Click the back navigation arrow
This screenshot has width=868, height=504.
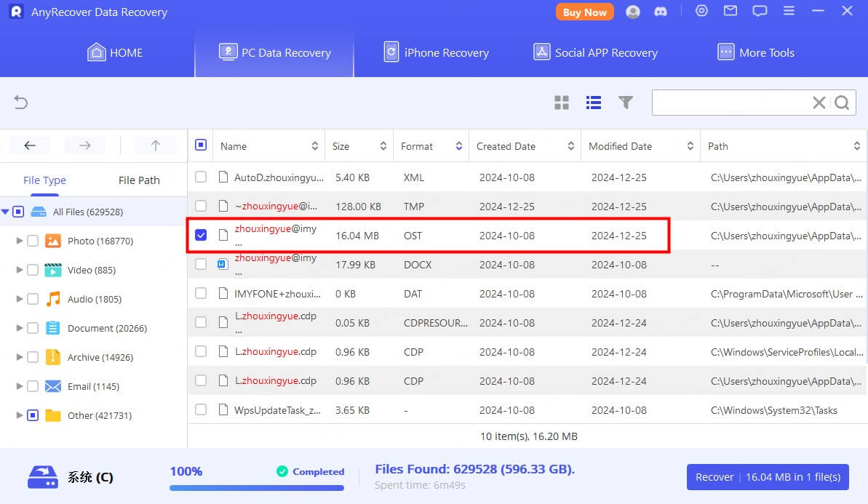(x=29, y=145)
